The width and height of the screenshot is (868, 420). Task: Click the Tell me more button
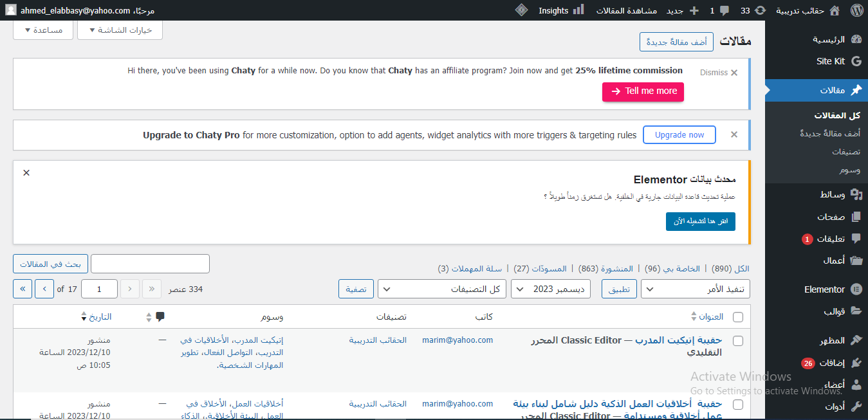point(643,91)
